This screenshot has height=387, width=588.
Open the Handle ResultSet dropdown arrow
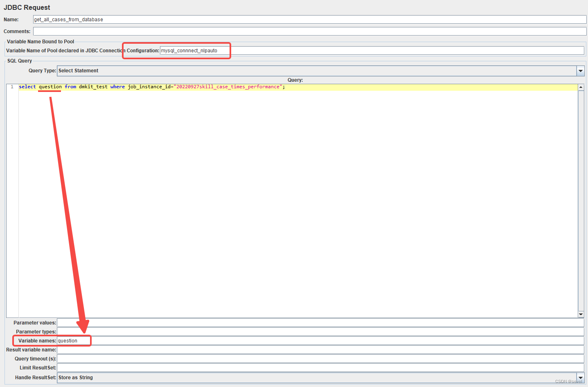tap(581, 377)
